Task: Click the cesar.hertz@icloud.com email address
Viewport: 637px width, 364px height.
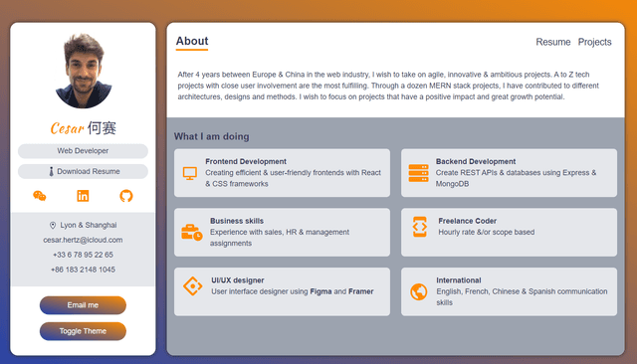Action: coord(83,240)
